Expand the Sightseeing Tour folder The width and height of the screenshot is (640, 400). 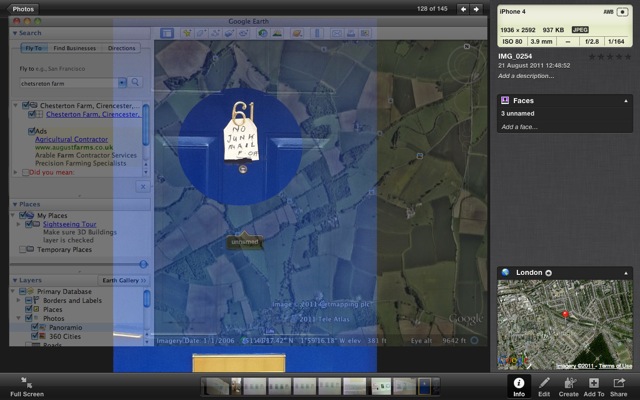click(x=18, y=224)
